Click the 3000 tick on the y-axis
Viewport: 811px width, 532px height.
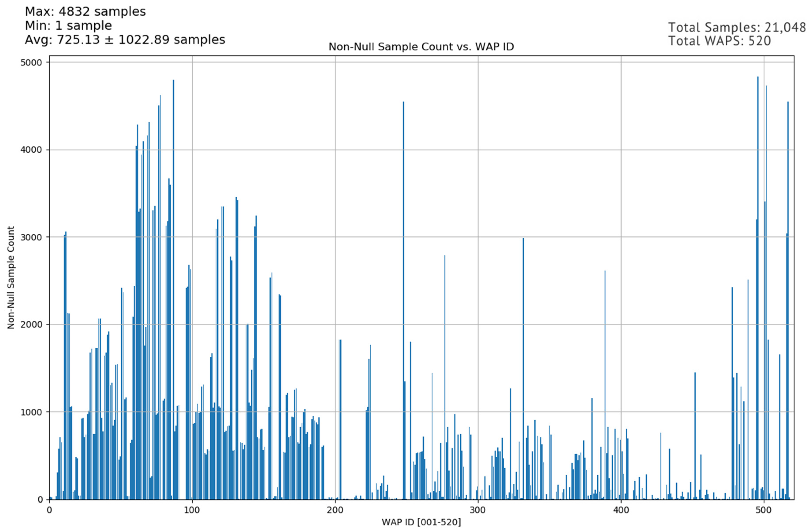(31, 237)
